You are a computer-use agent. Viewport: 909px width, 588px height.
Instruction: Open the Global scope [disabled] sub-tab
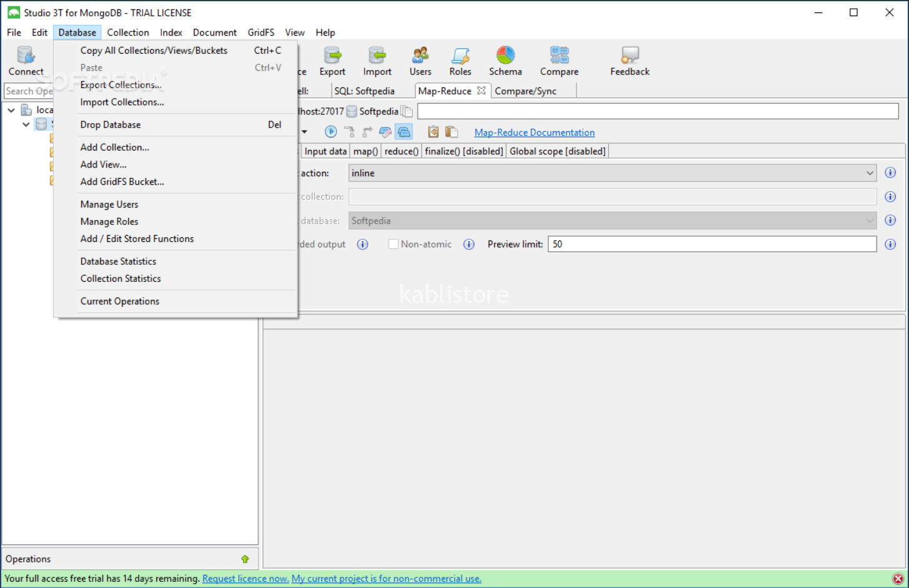click(x=557, y=151)
